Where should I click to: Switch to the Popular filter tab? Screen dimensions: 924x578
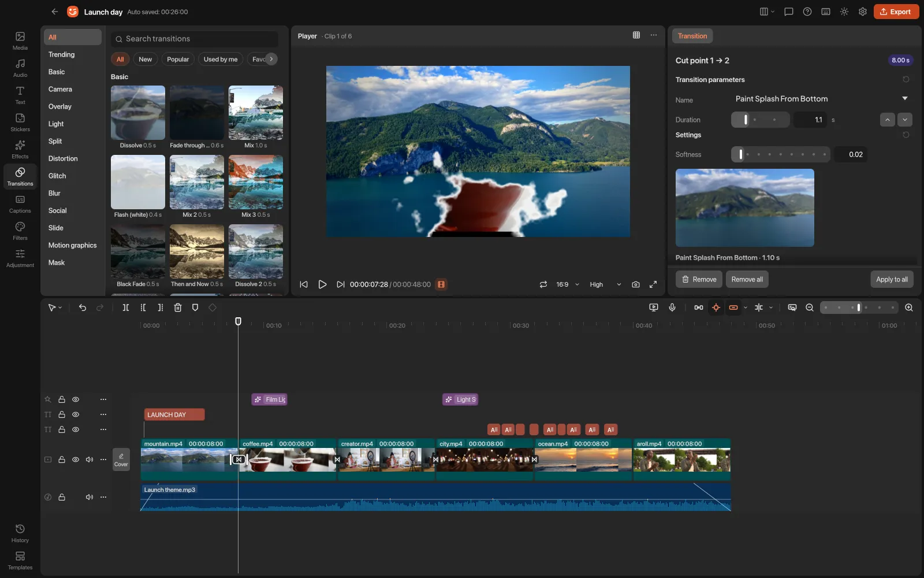coord(178,59)
